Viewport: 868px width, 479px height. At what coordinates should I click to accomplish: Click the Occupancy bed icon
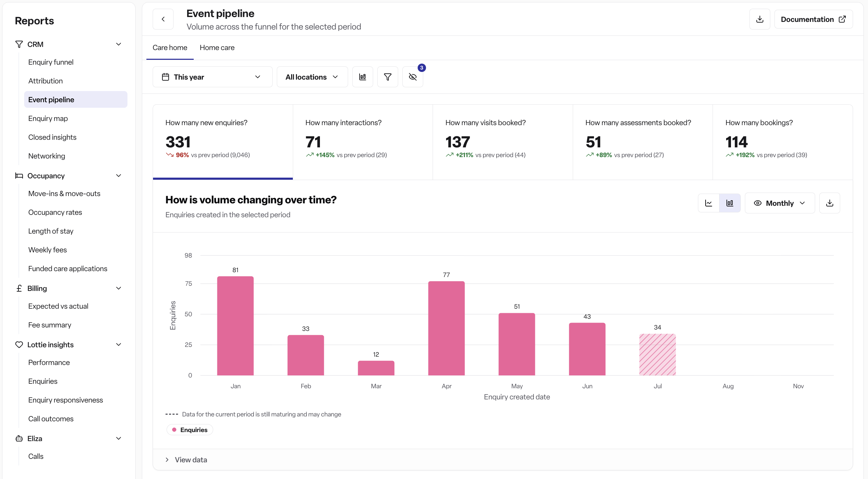pos(19,176)
